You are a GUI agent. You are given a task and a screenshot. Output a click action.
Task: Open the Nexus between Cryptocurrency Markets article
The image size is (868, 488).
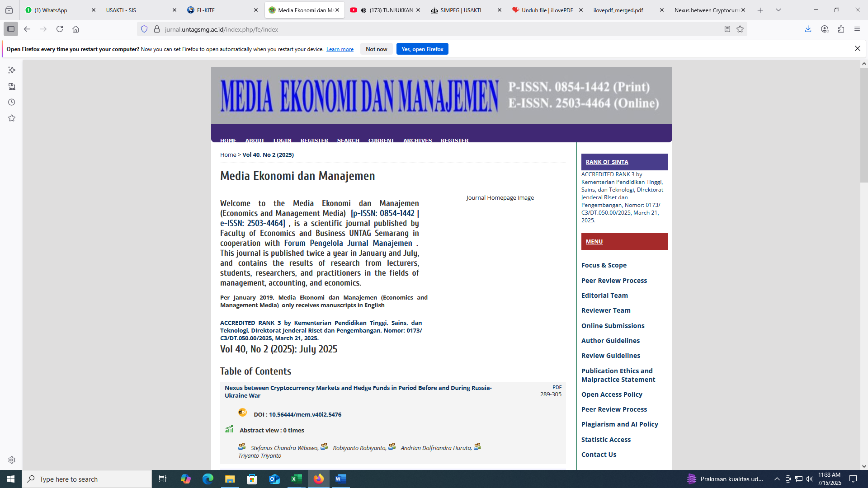pyautogui.click(x=358, y=391)
